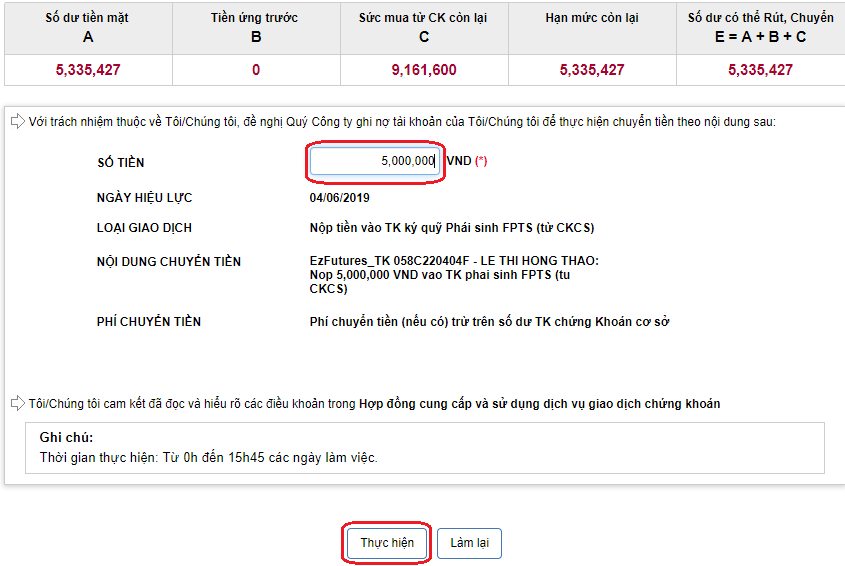Click the arrow icon before Với trách nhiệm
The image size is (845, 566).
pos(18,121)
